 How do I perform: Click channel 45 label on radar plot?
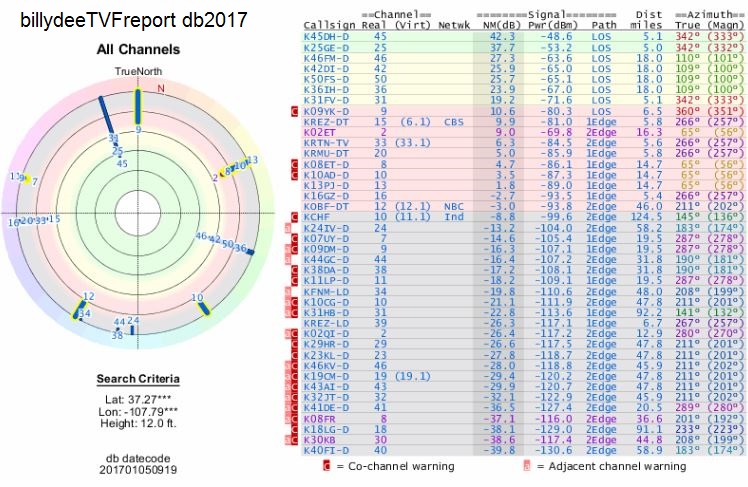(122, 163)
